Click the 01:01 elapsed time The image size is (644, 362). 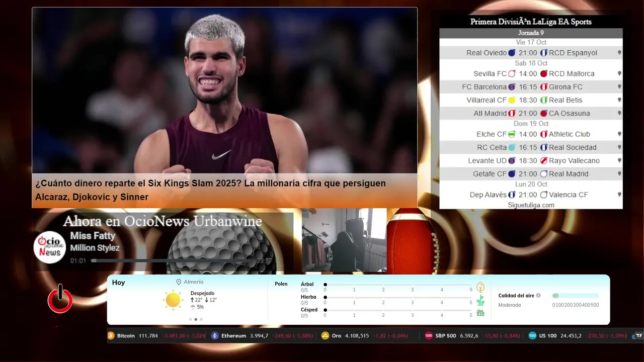[x=78, y=261]
